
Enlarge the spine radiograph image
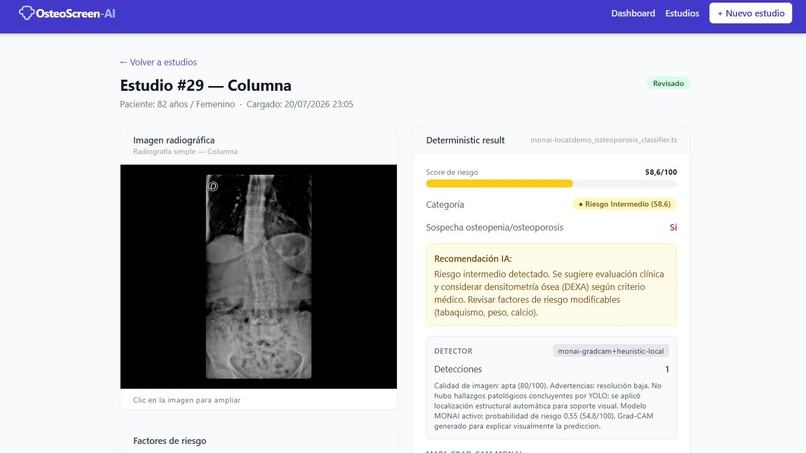259,277
